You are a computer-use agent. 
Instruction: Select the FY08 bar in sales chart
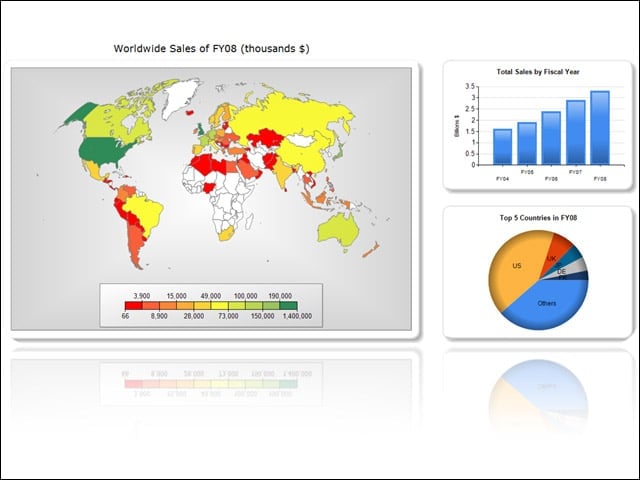coord(600,128)
